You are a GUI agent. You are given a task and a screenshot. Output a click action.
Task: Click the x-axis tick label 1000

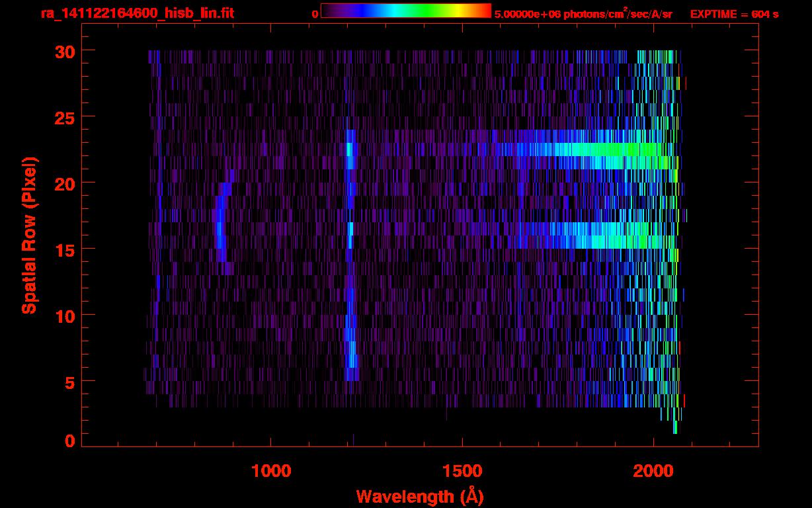click(x=271, y=471)
